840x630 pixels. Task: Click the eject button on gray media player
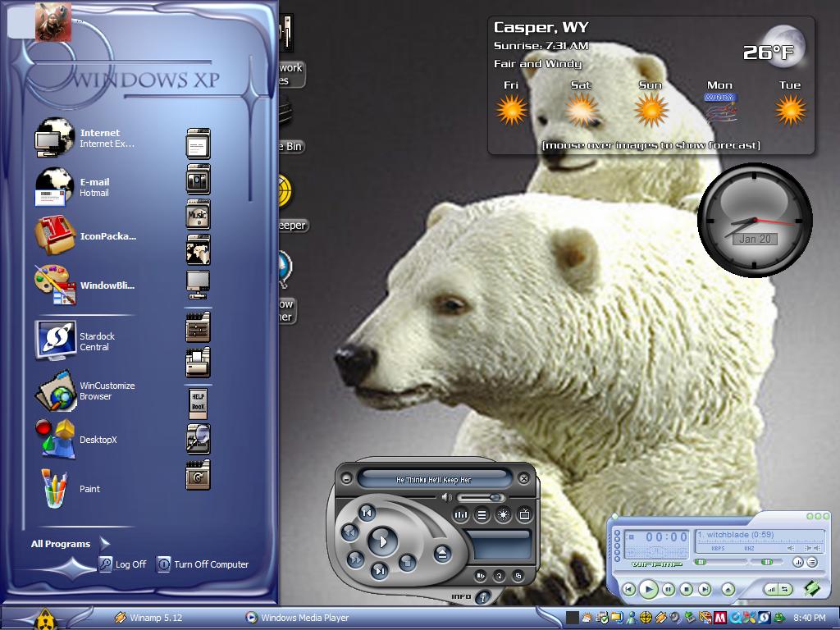[442, 554]
